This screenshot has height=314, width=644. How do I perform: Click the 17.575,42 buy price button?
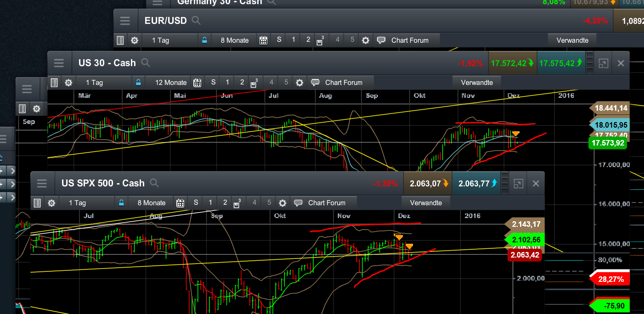(x=561, y=63)
